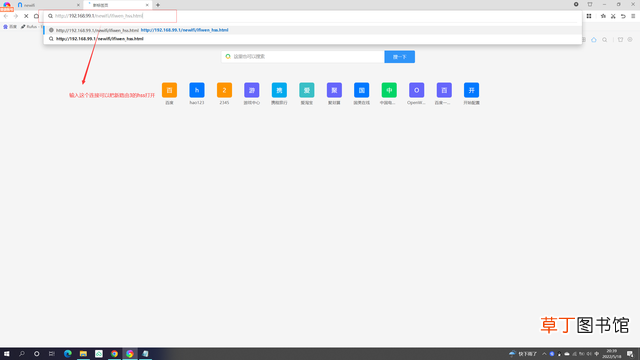Open the hao123 shortcut tile
This screenshot has width=640, height=360.
point(197,90)
